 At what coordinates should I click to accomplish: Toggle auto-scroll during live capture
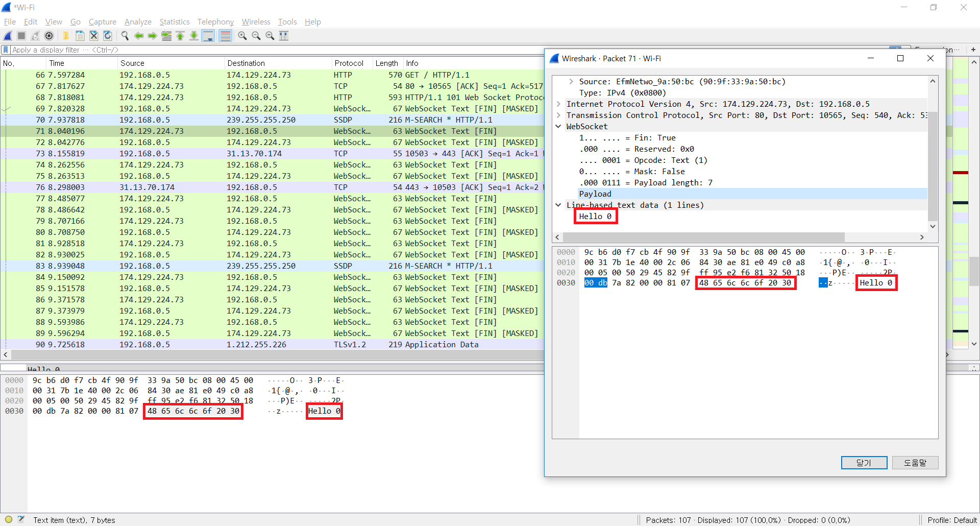pos(208,36)
